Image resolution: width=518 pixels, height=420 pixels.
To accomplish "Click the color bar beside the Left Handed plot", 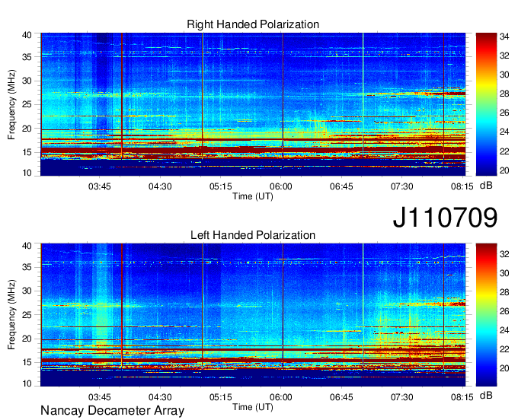I will coord(486,315).
